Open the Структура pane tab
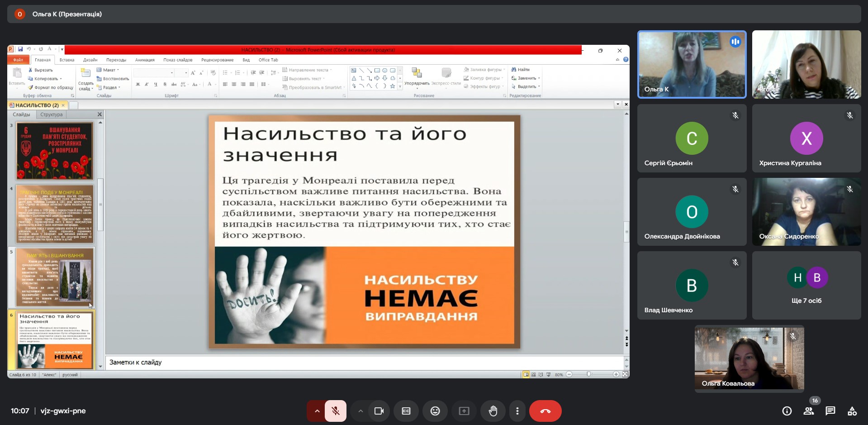 pos(51,115)
